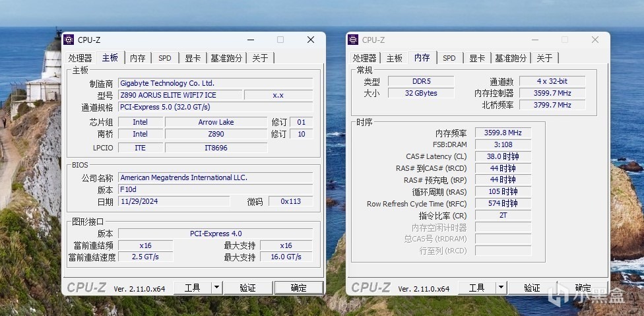Click model value Z890 AORUS ELITE WIFI7 ICE
This screenshot has width=644, height=316.
click(x=180, y=95)
